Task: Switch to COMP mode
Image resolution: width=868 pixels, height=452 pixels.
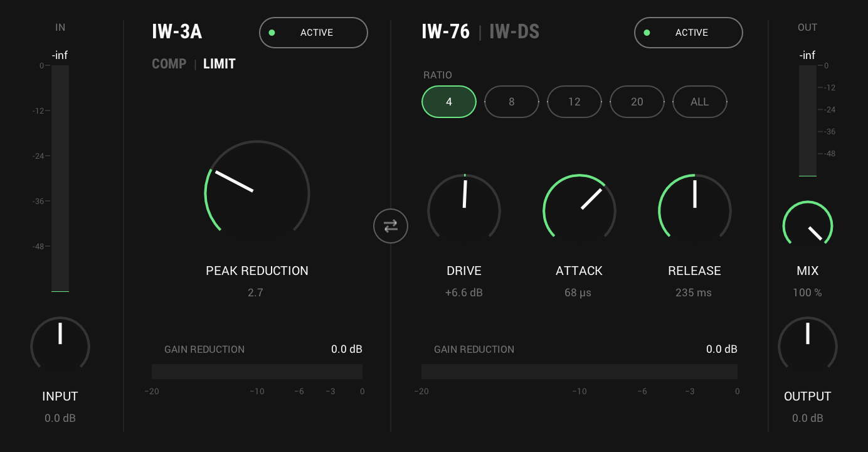Action: (x=169, y=64)
